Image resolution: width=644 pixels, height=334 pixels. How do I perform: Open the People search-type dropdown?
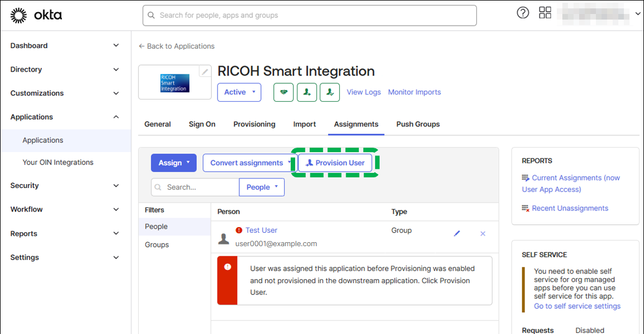point(262,187)
